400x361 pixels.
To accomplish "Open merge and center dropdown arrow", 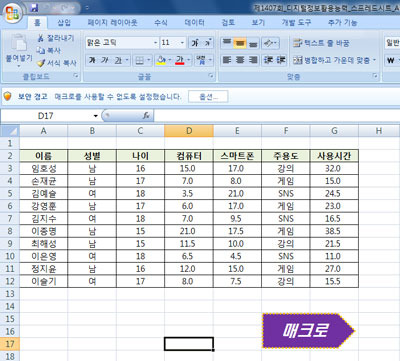I will pyautogui.click(x=374, y=60).
